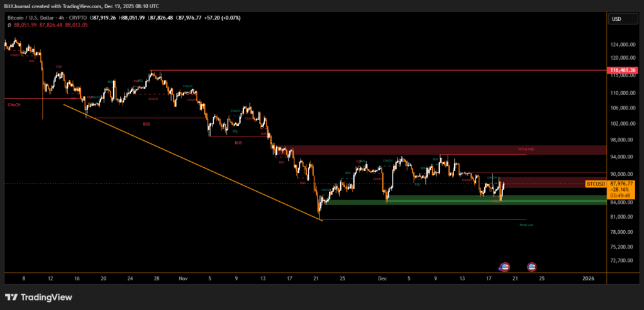Click the TradingView logo at bottom left
This screenshot has width=644, height=310.
pos(38,297)
